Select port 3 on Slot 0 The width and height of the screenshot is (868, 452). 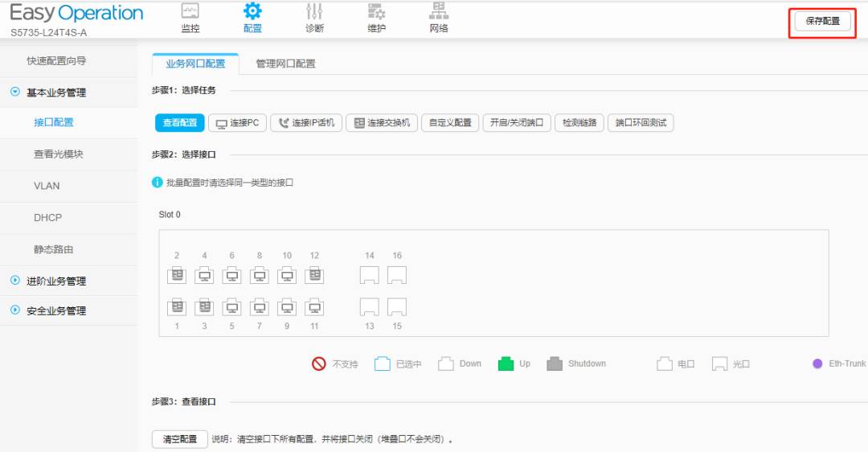(x=204, y=306)
